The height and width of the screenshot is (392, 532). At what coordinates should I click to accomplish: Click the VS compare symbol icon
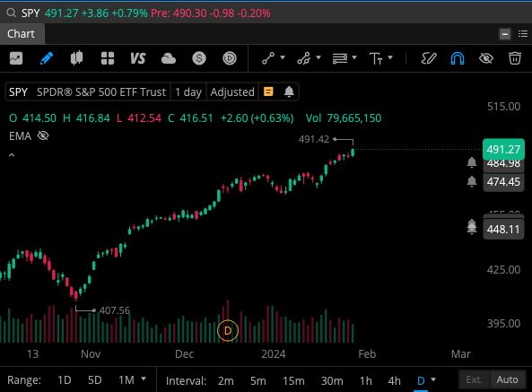(x=138, y=58)
